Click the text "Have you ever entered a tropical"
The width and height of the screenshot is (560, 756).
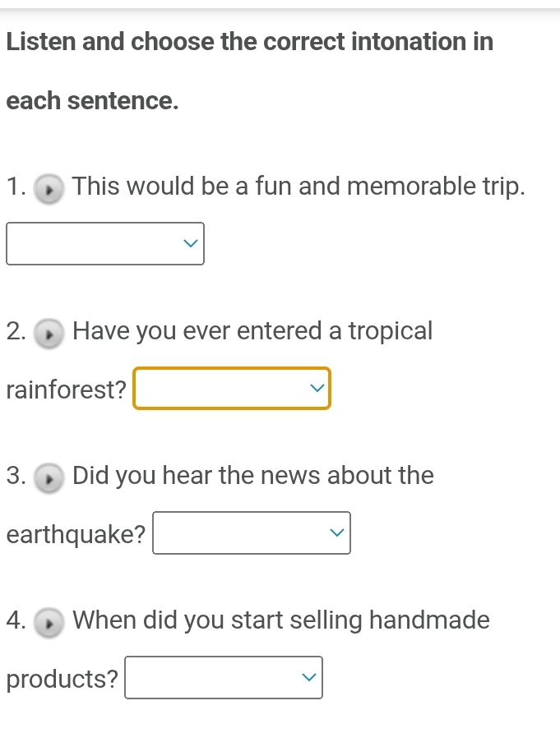pos(252,331)
